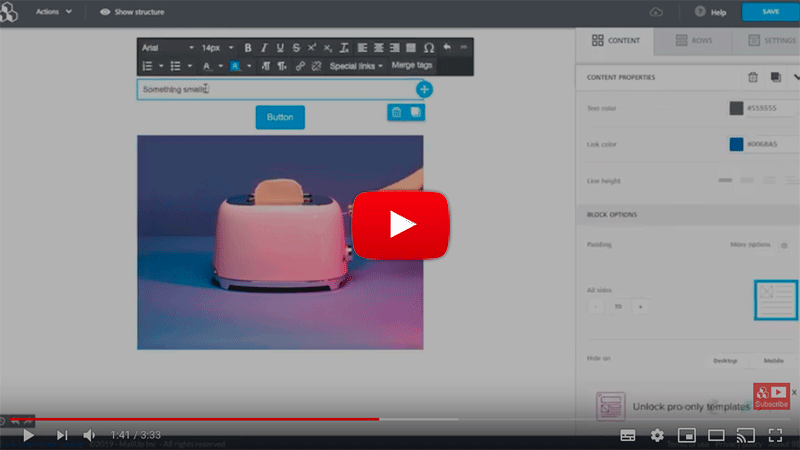Click the Subscribe overlay button
The height and width of the screenshot is (450, 800).
pos(771,396)
